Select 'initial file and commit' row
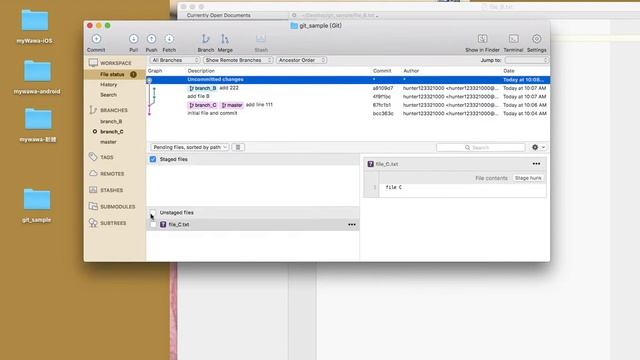Viewport: 640px width, 360px height. [x=348, y=113]
